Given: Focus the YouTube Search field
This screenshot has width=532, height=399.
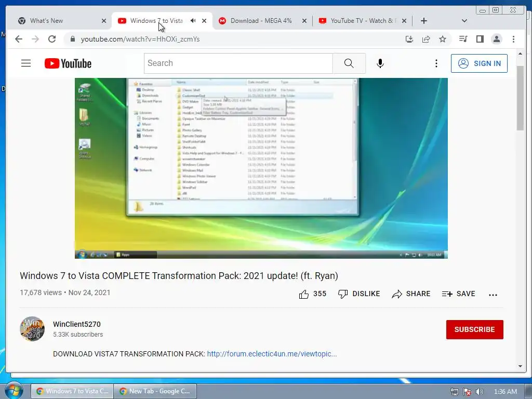Looking at the screenshot, I should (238, 63).
